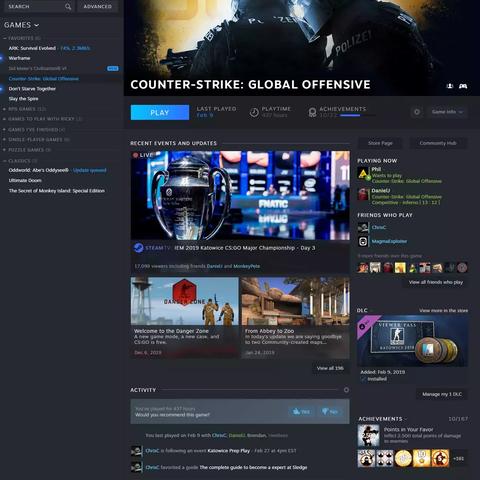The image size is (480, 480).
Task: Click the search magnifier icon
Action: click(x=68, y=6)
